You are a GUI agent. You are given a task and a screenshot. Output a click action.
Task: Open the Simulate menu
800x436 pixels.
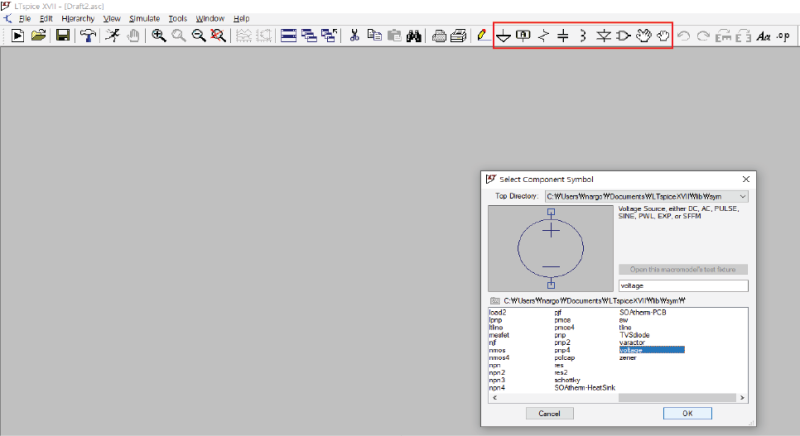click(144, 18)
